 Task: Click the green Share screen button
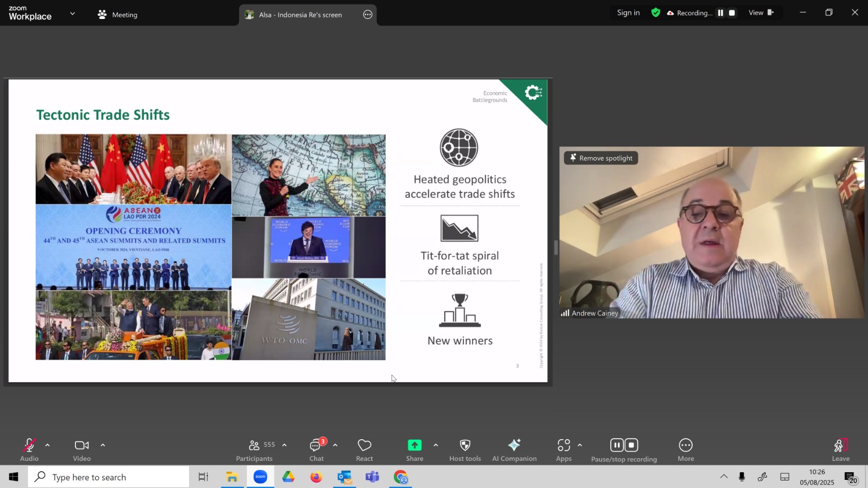pos(414,450)
